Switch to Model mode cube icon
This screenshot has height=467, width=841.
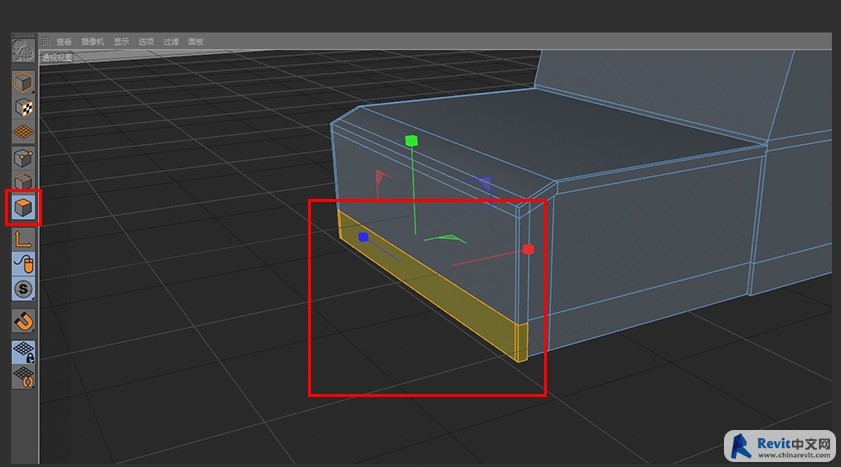point(23,82)
